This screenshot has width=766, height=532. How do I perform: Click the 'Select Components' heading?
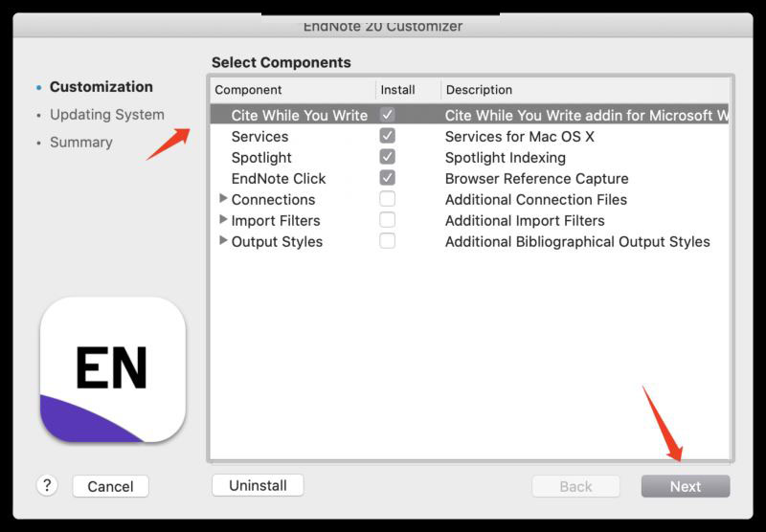tap(281, 62)
